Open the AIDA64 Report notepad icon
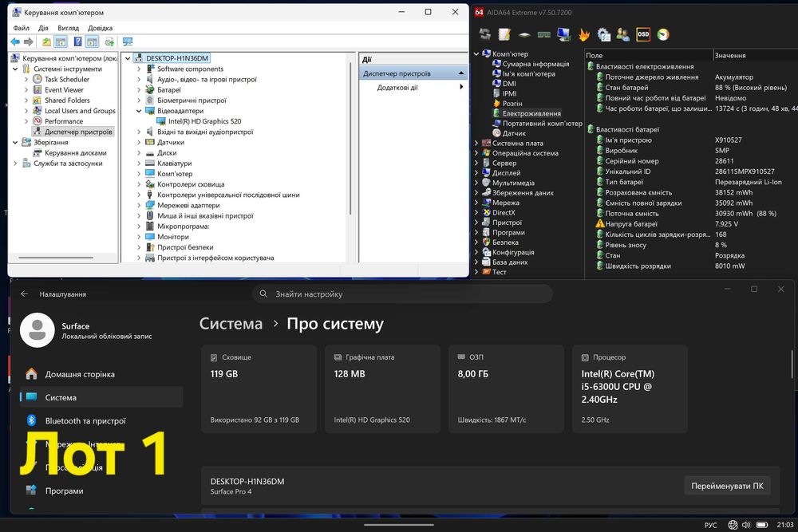The width and height of the screenshot is (798, 532). coord(504,34)
